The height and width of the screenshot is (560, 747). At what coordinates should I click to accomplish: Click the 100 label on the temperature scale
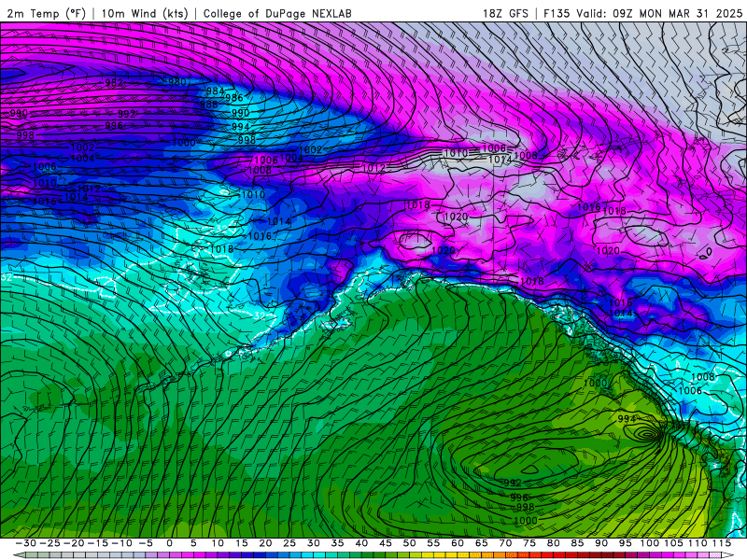(x=649, y=543)
